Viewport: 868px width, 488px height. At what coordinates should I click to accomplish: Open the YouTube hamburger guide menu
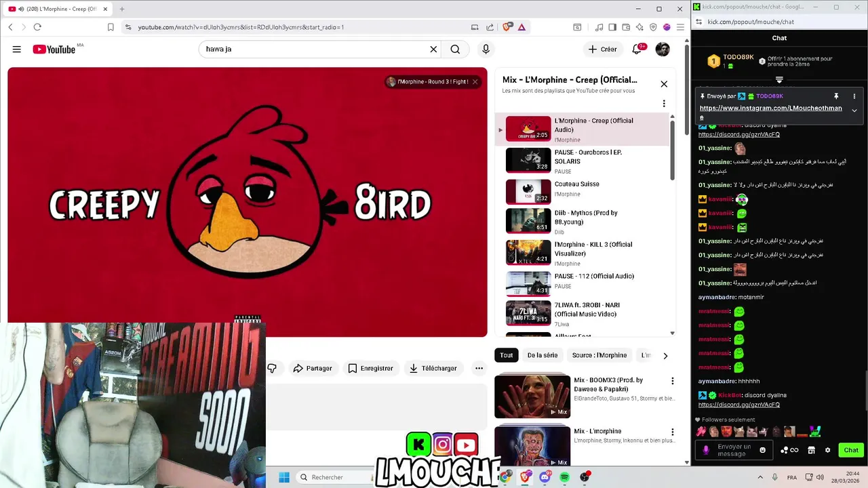point(17,49)
